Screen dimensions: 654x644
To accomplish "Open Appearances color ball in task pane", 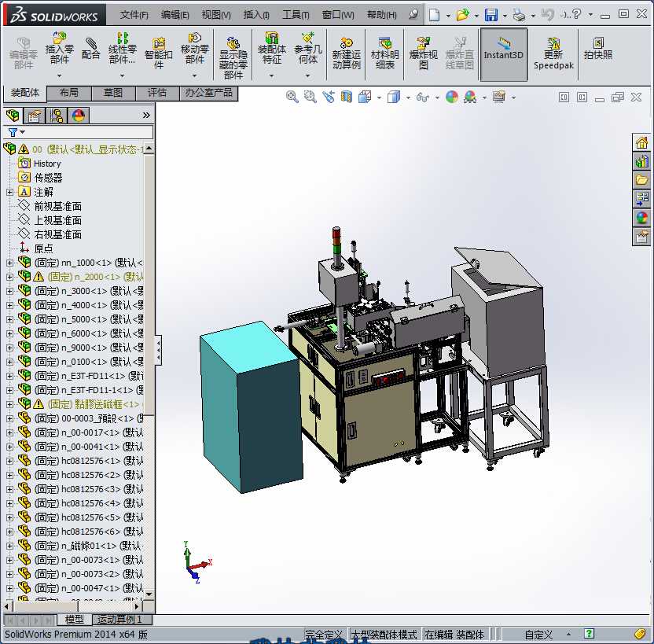I will [x=641, y=218].
